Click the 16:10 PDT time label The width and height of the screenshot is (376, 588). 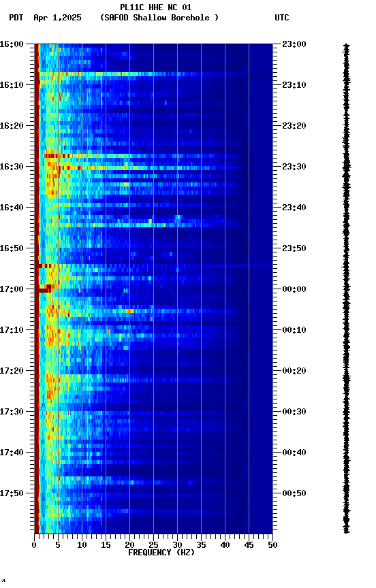(x=12, y=85)
